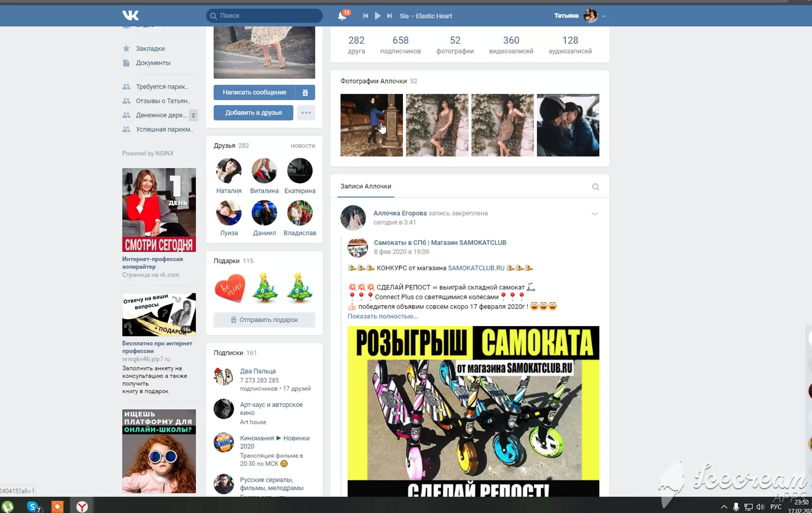Open the Друзья 282 block header
The image size is (812, 513).
pos(231,145)
